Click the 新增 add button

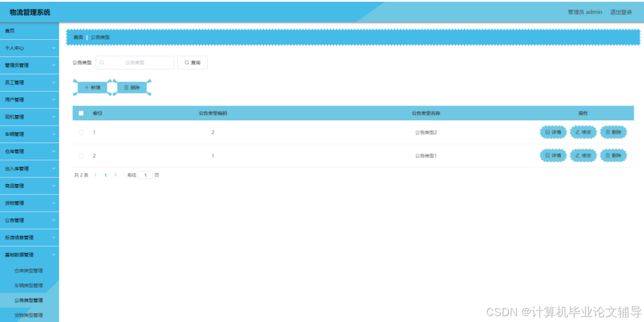[x=92, y=87]
